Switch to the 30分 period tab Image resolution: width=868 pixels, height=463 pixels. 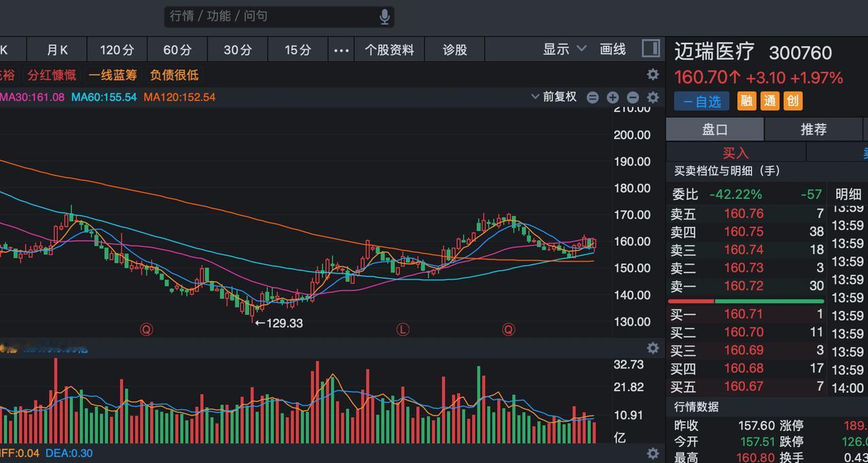click(x=238, y=50)
